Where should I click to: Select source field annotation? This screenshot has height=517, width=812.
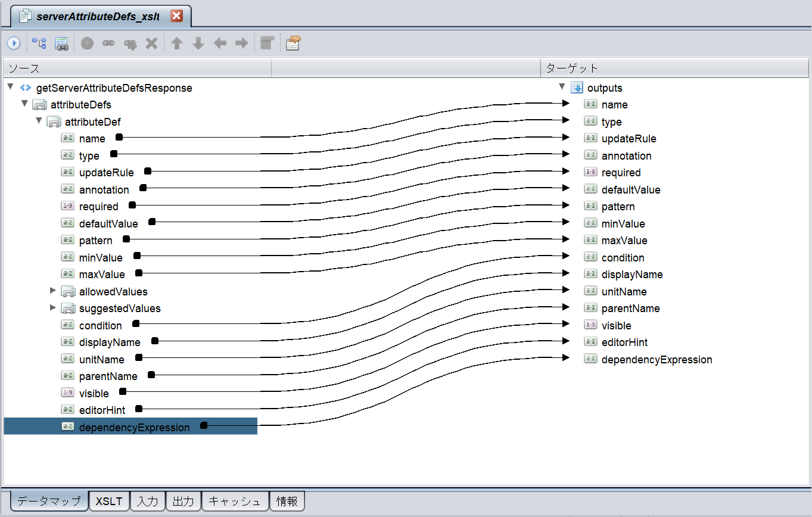[x=104, y=189]
